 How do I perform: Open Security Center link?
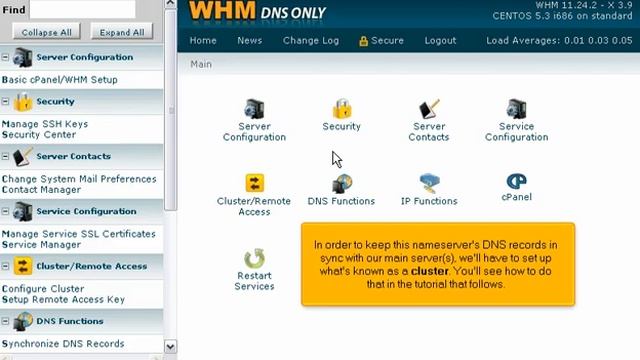pos(39,135)
